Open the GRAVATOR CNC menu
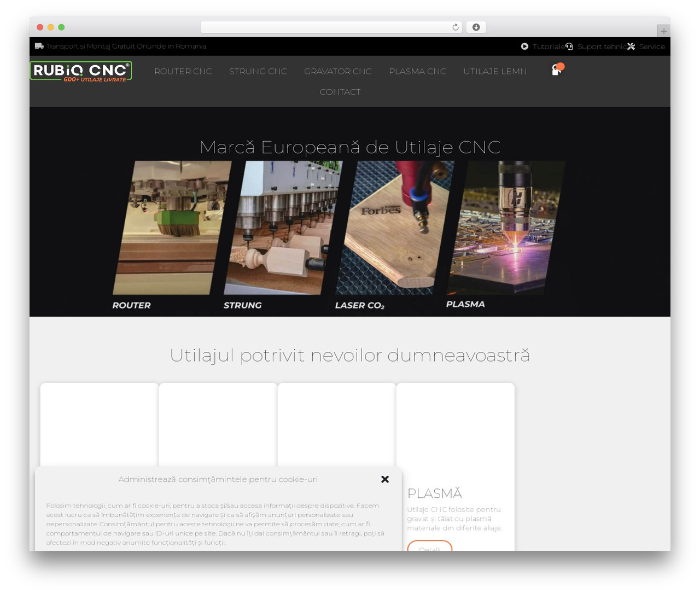This screenshot has height=593, width=700. [338, 71]
